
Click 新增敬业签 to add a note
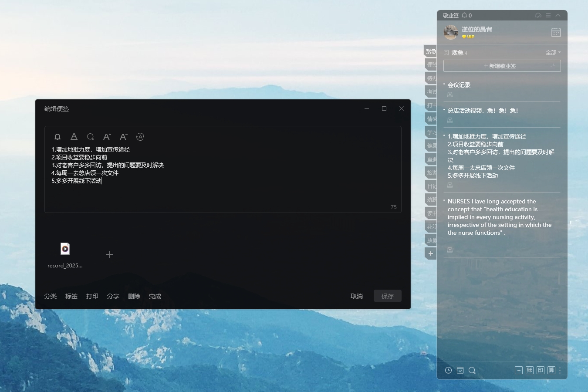coord(502,66)
